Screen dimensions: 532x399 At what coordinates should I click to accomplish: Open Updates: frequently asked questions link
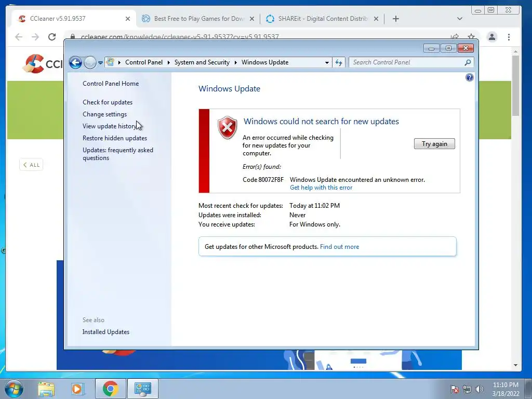118,154
